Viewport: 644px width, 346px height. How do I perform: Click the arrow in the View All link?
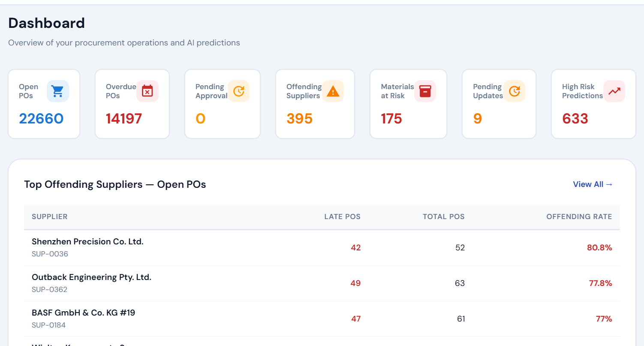click(610, 184)
